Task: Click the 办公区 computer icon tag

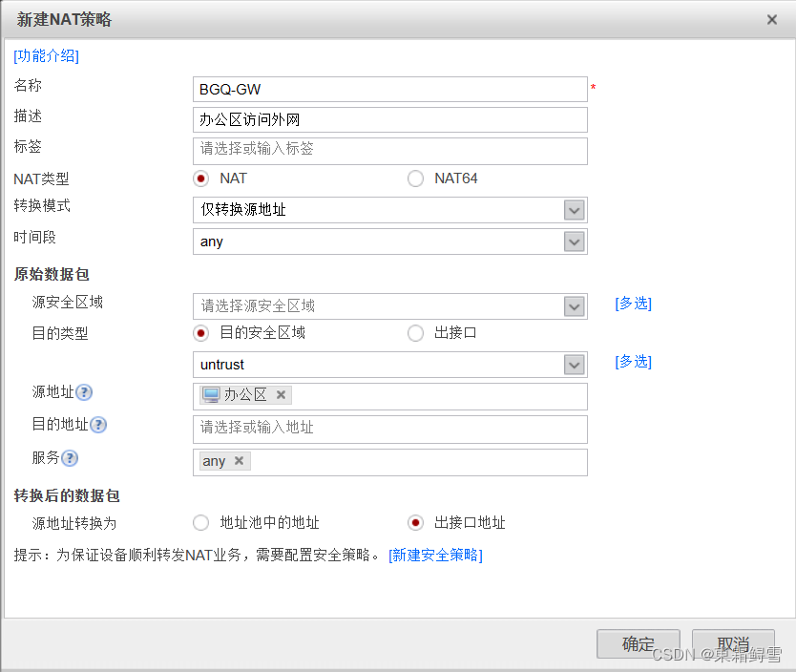Action: [211, 395]
